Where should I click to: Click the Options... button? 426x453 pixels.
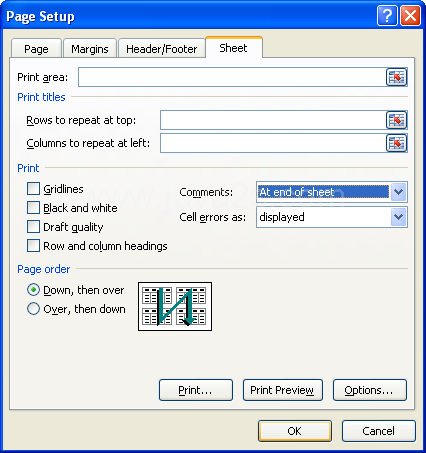[x=370, y=390]
